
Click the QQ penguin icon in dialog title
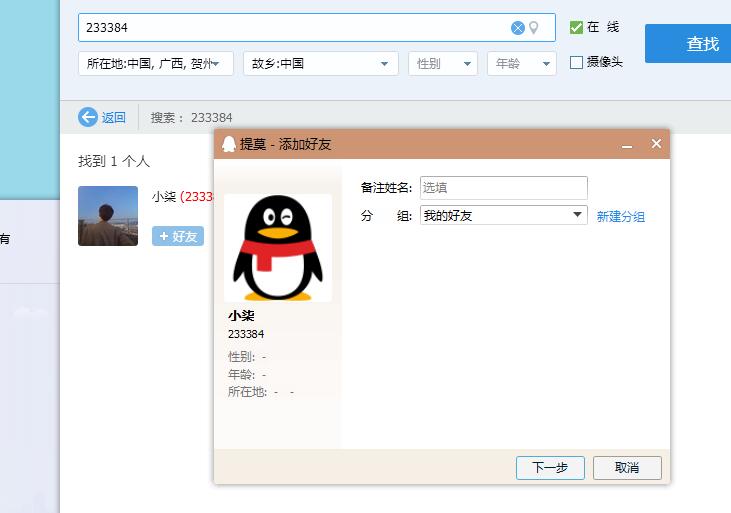point(229,144)
